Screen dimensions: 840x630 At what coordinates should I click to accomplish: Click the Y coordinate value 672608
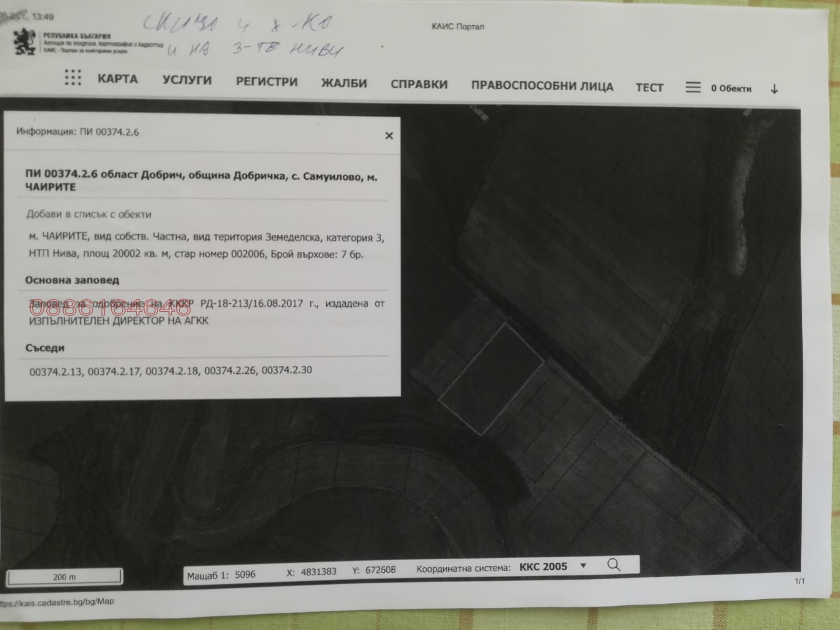pos(381,570)
